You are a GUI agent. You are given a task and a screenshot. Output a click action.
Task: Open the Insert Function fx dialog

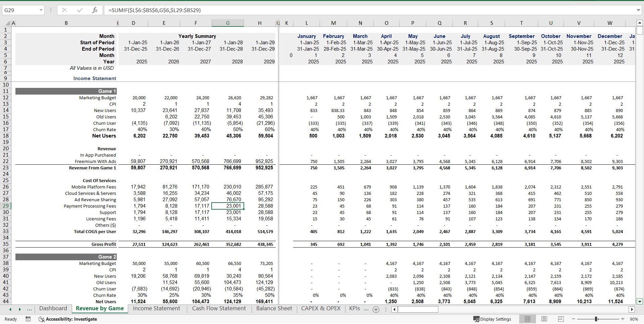tap(95, 10)
